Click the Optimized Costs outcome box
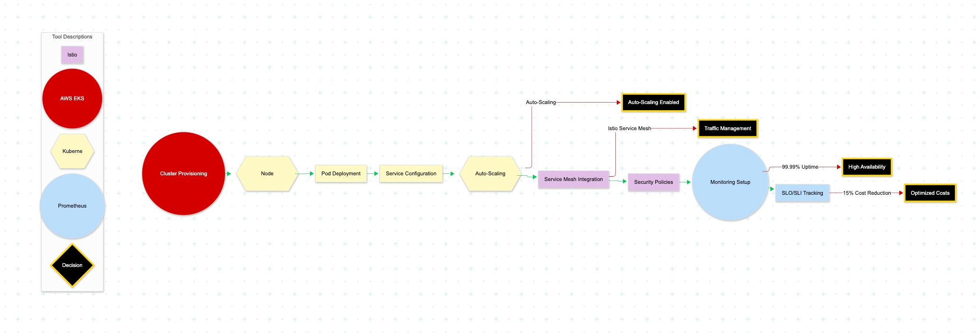This screenshot has width=980, height=334. (930, 193)
